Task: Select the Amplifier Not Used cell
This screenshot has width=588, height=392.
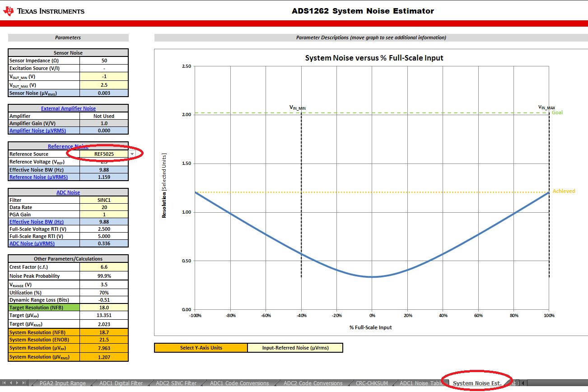Action: 104,116
